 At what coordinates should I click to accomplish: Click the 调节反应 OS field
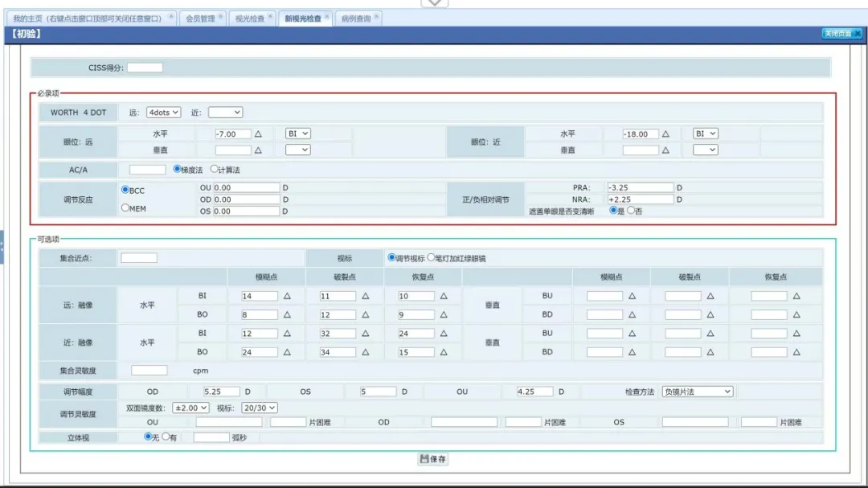[x=247, y=211]
